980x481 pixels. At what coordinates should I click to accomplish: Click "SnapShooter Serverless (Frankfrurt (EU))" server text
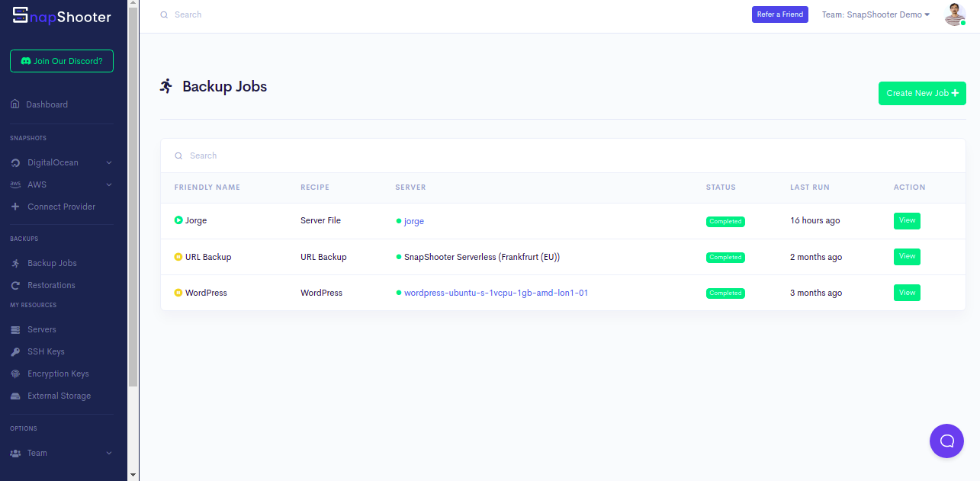point(482,257)
